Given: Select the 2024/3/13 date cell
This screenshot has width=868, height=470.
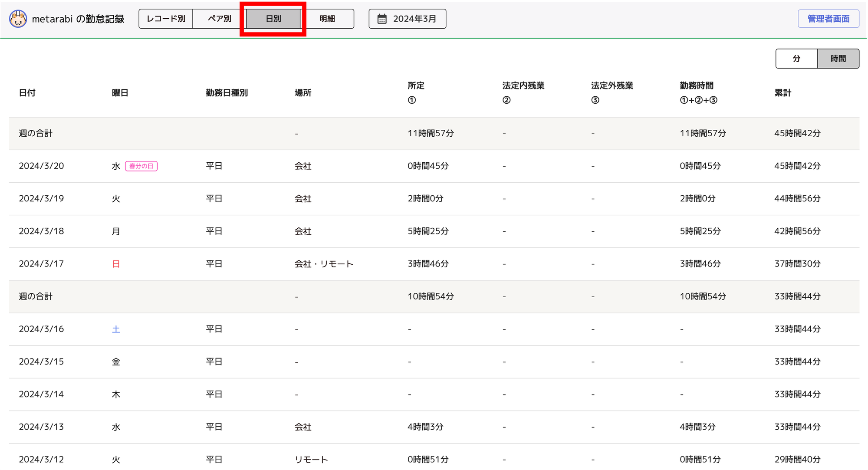Looking at the screenshot, I should pyautogui.click(x=41, y=427).
